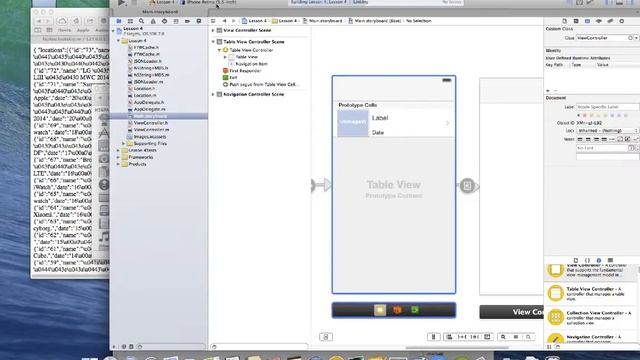
Task: Expand the Frameworks folder
Action: (119, 157)
